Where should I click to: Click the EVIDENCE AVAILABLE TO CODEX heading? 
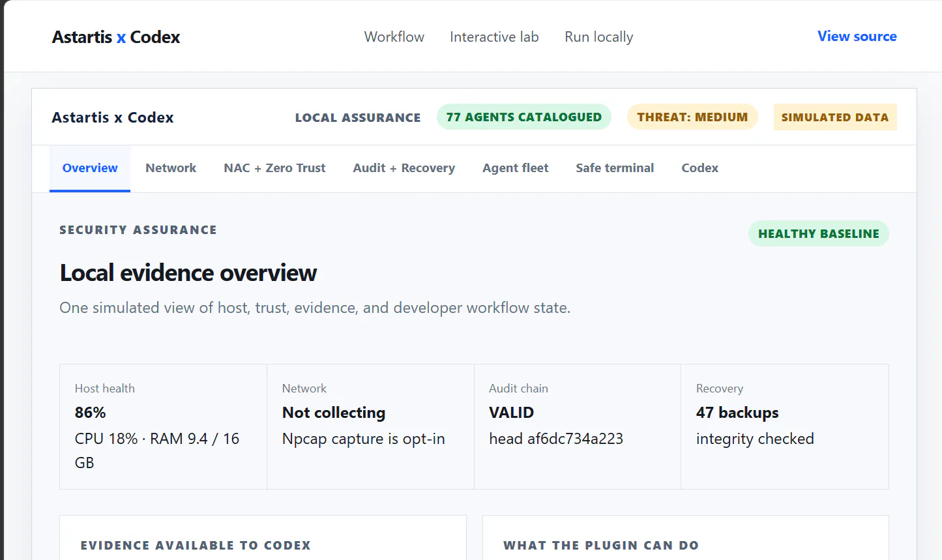click(x=196, y=546)
